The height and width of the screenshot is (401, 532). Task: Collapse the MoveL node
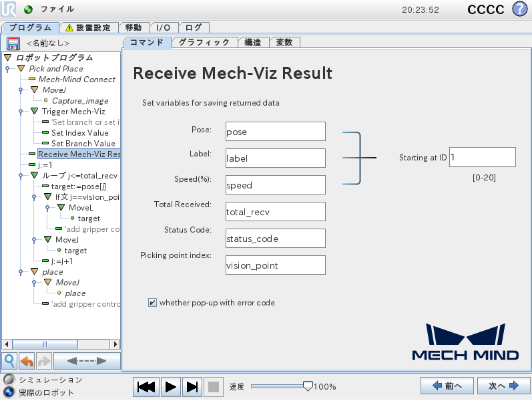pyautogui.click(x=61, y=207)
